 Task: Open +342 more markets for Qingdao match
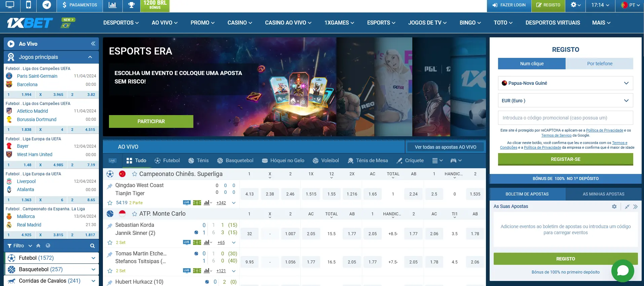[x=221, y=203]
